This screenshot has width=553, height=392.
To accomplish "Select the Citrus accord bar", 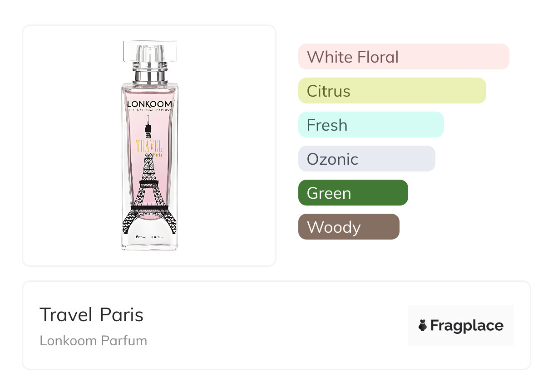I will [392, 91].
